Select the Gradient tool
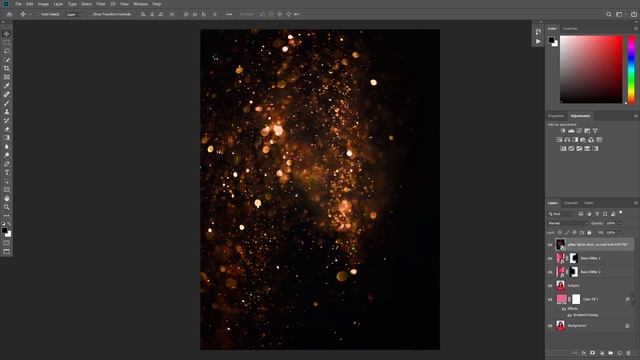Viewport: 640px width, 360px height. click(x=7, y=138)
